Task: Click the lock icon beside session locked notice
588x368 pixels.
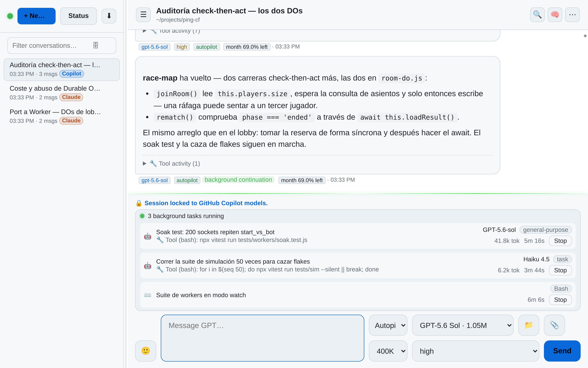Action: click(139, 203)
